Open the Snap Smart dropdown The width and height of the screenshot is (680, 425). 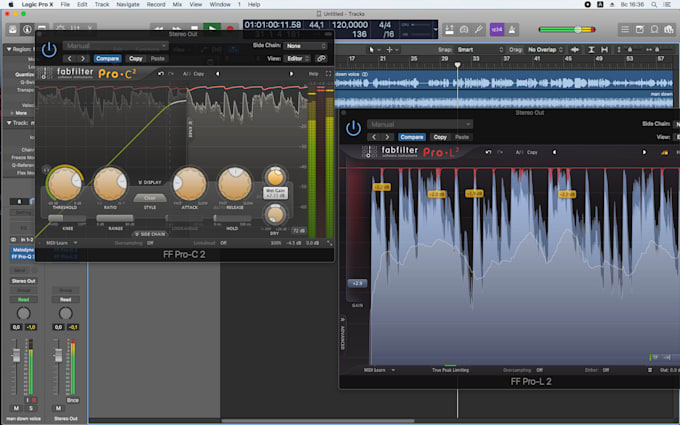(x=480, y=50)
